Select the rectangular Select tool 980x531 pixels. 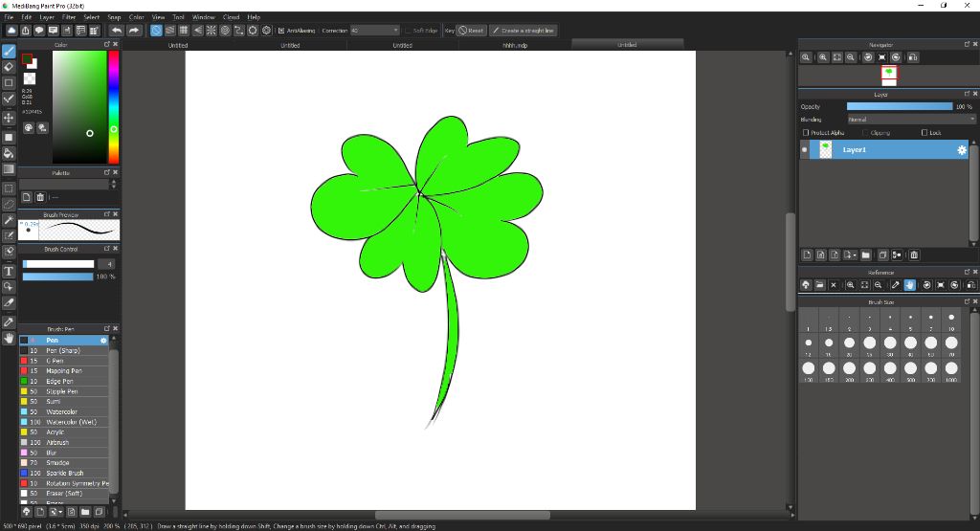click(9, 188)
